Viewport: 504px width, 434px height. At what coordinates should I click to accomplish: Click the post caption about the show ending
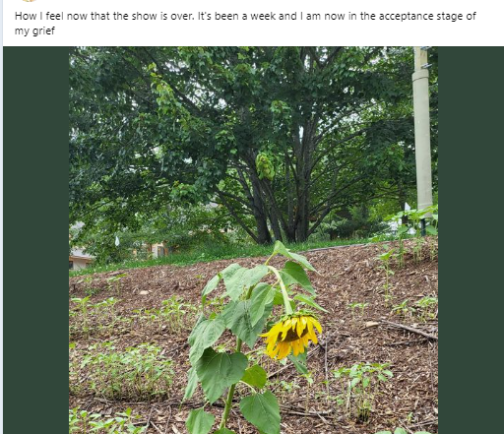(245, 24)
